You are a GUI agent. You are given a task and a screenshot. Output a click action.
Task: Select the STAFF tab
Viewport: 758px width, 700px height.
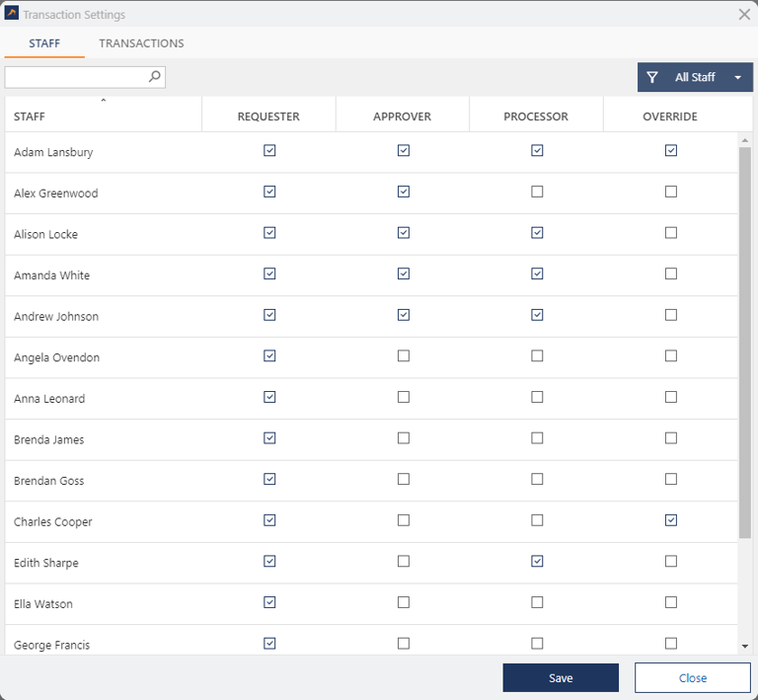pos(44,43)
